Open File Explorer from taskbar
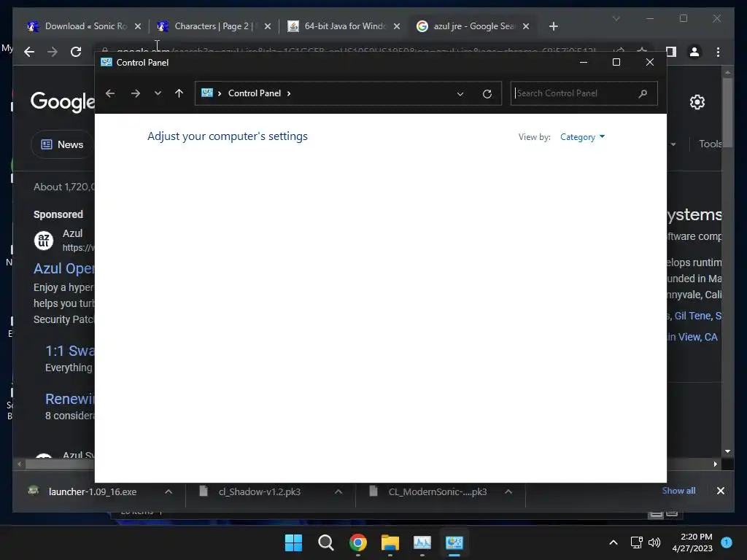Screen dimensions: 747x560 point(390,542)
